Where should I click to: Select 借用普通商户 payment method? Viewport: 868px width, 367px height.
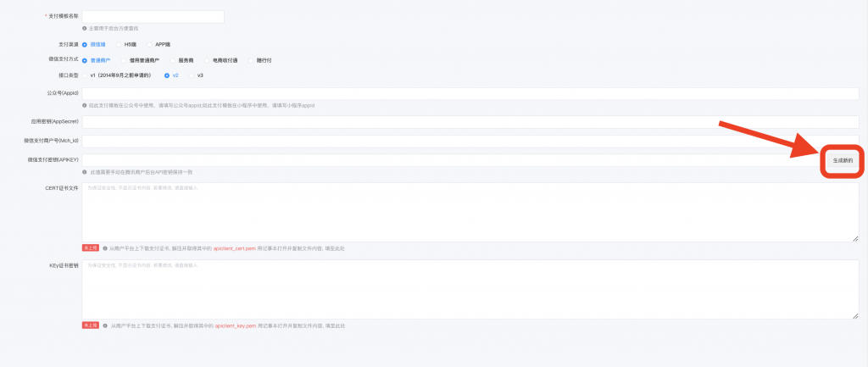(x=124, y=60)
